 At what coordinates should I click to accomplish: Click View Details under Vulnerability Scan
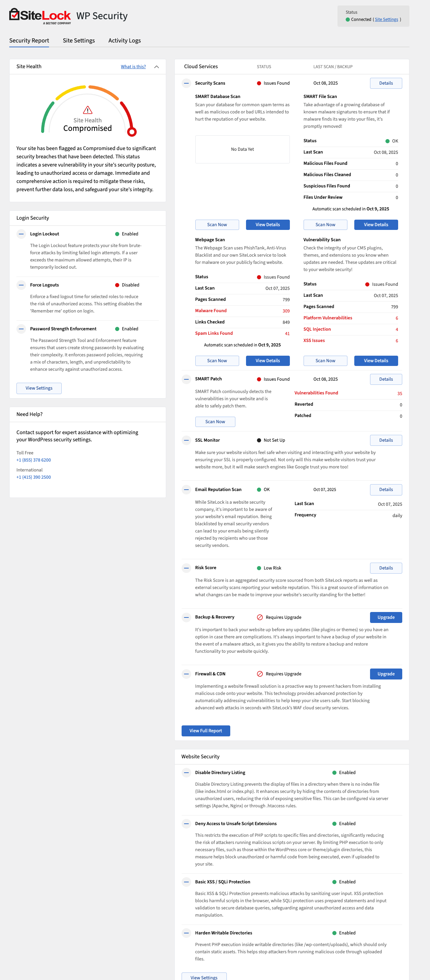pos(376,361)
